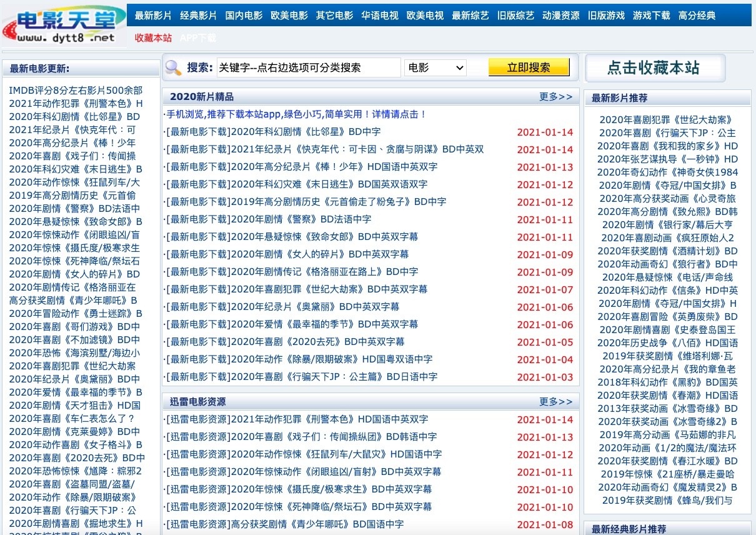Click the 点击收藏本站 banner button

pos(654,68)
